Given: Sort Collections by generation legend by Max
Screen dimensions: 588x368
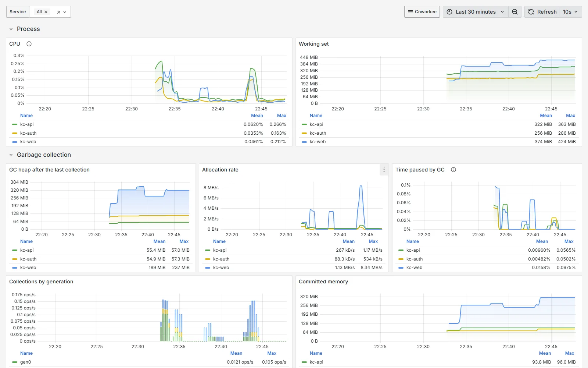Looking at the screenshot, I should [x=272, y=353].
